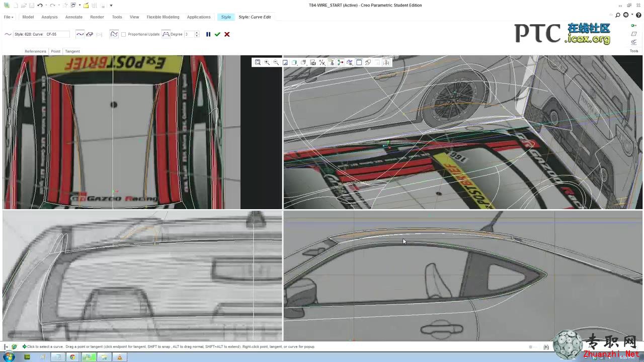Open the File menu

point(9,17)
